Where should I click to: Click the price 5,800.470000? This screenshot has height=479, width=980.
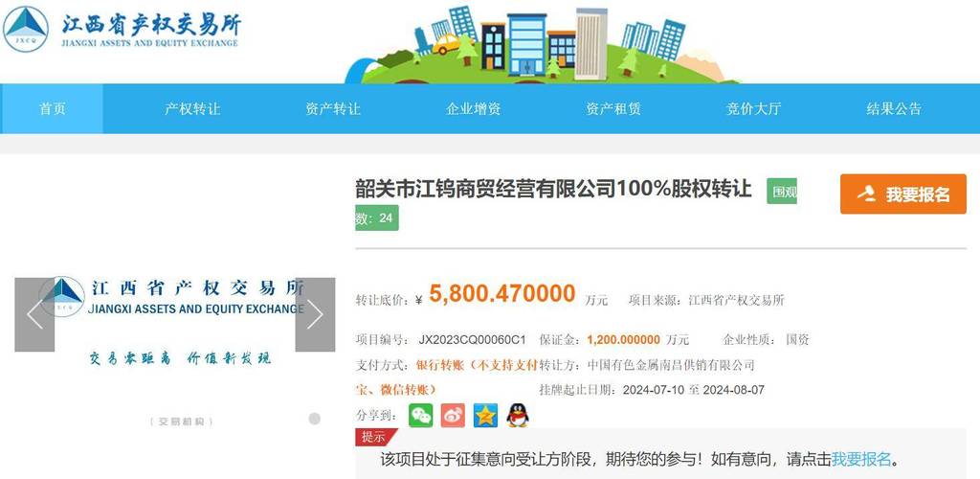501,293
